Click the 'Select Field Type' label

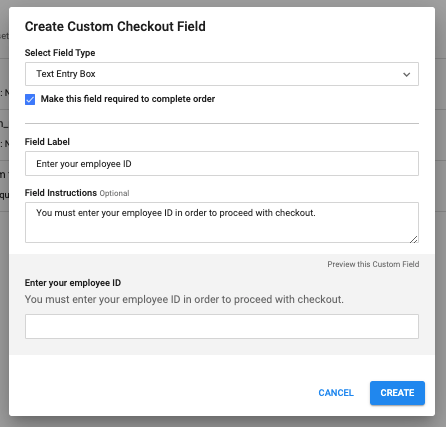[60, 53]
